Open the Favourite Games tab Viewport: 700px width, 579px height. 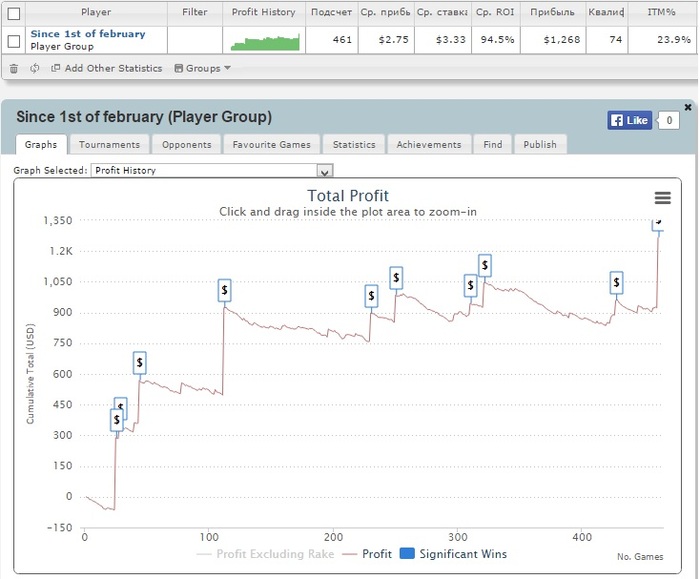click(x=271, y=145)
